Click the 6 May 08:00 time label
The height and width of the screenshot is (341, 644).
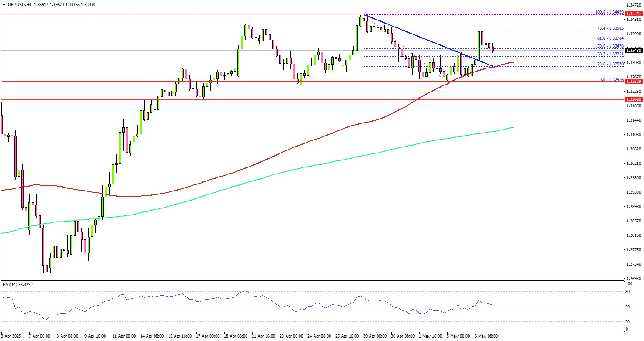point(486,336)
